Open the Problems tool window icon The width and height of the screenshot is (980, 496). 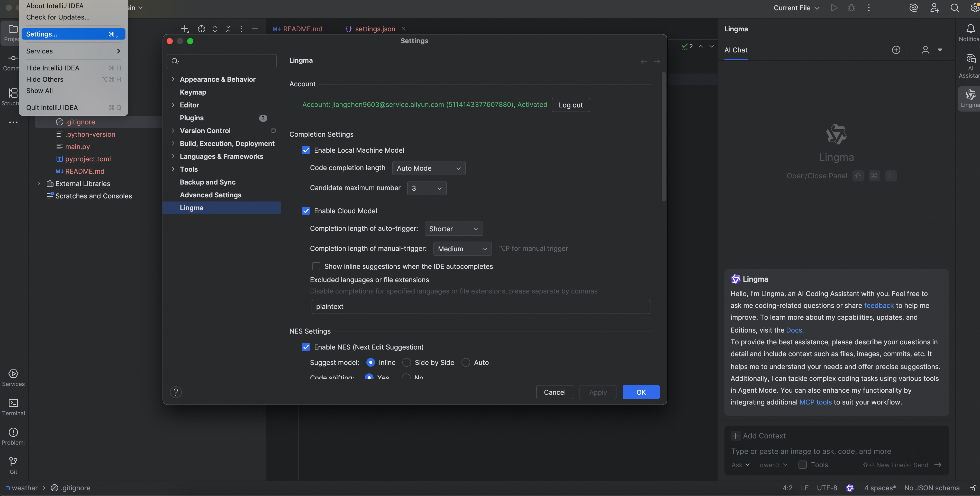tap(13, 436)
